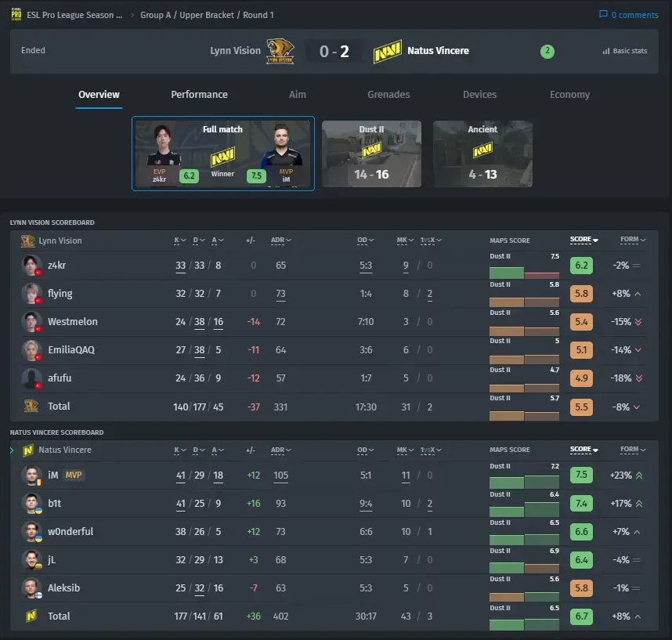This screenshot has height=640, width=672.
Task: Click the Basic stats bar chart icon
Action: tap(606, 51)
